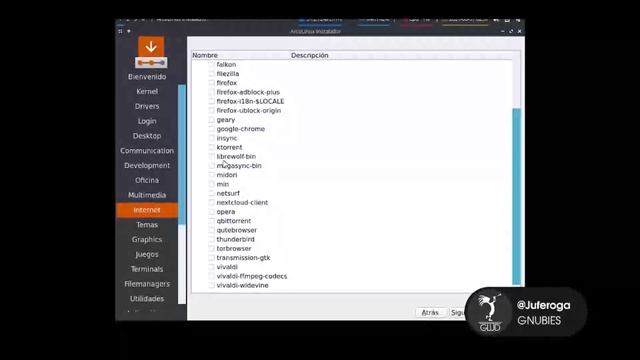Image resolution: width=640 pixels, height=360 pixels.
Task: Select the highlighted Internet step
Action: click(x=147, y=210)
